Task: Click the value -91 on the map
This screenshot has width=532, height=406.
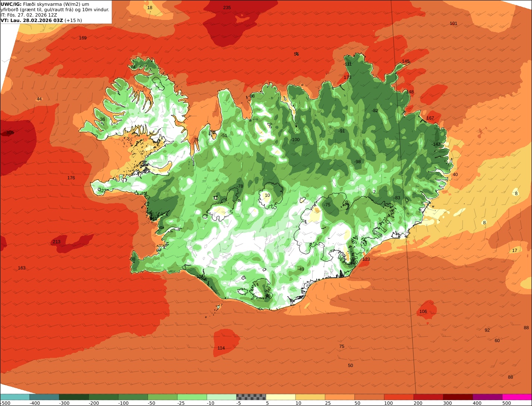Action: (341, 131)
